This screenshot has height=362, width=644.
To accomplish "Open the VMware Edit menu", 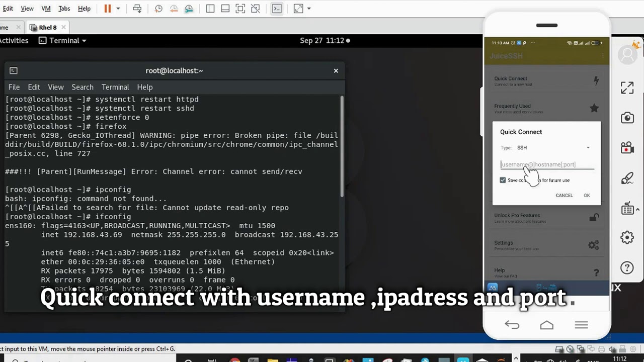I will tap(8, 9).
